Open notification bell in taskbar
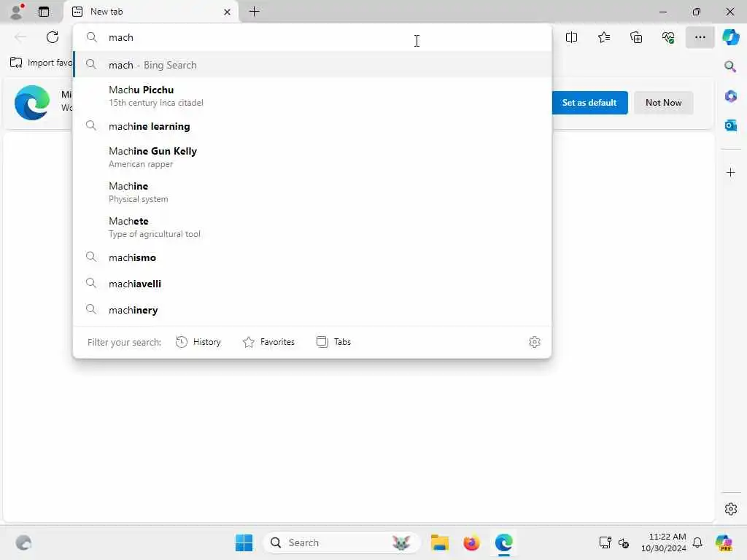Viewport: 747px width, 560px height. point(697,542)
